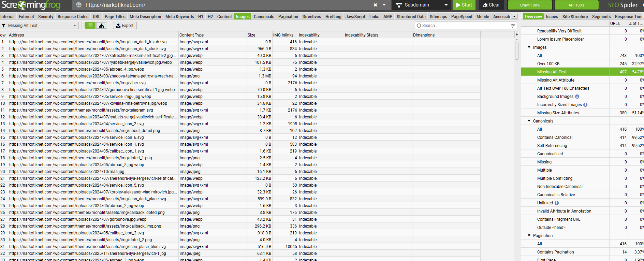Sort by the IMG Inlinks column header

tap(285, 35)
